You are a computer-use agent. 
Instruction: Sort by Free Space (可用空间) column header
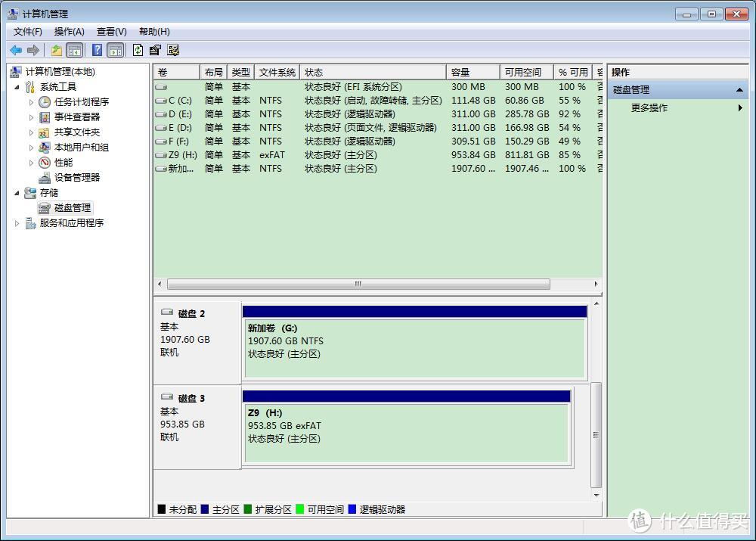pos(526,73)
